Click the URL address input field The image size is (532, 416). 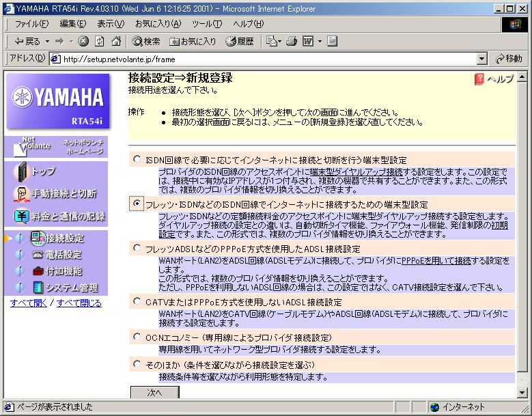[x=266, y=59]
